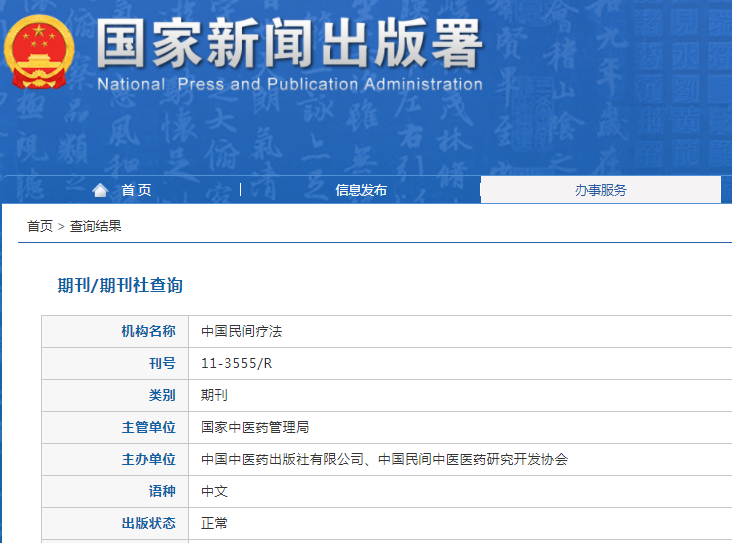Screen dimensions: 732x543
Task: Select the 11-3555/R journal number
Action: [x=237, y=363]
